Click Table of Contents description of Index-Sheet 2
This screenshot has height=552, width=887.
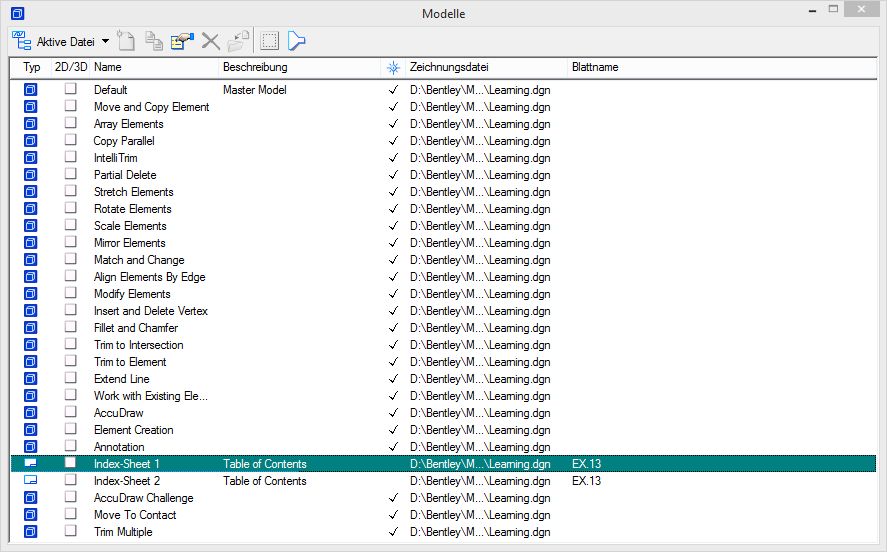click(265, 481)
